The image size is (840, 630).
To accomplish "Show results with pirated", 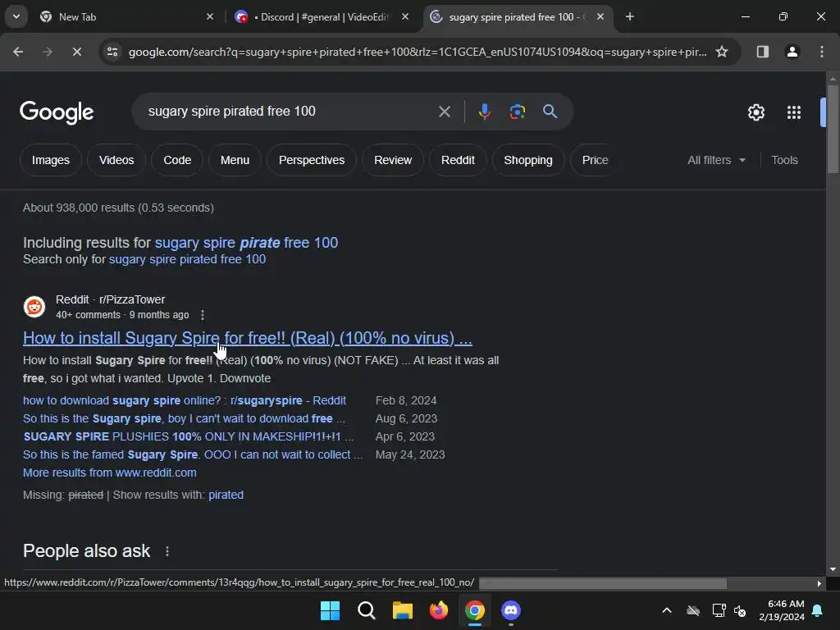I will (226, 495).
